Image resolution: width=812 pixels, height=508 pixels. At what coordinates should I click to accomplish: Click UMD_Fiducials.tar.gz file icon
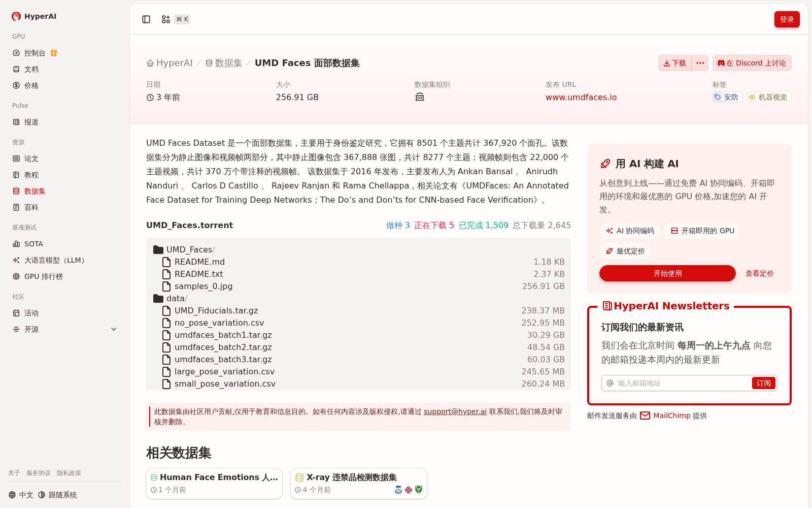click(x=166, y=310)
